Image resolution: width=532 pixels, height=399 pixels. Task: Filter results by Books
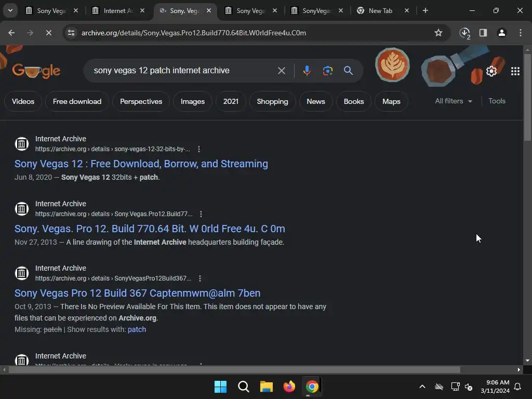pos(353,101)
